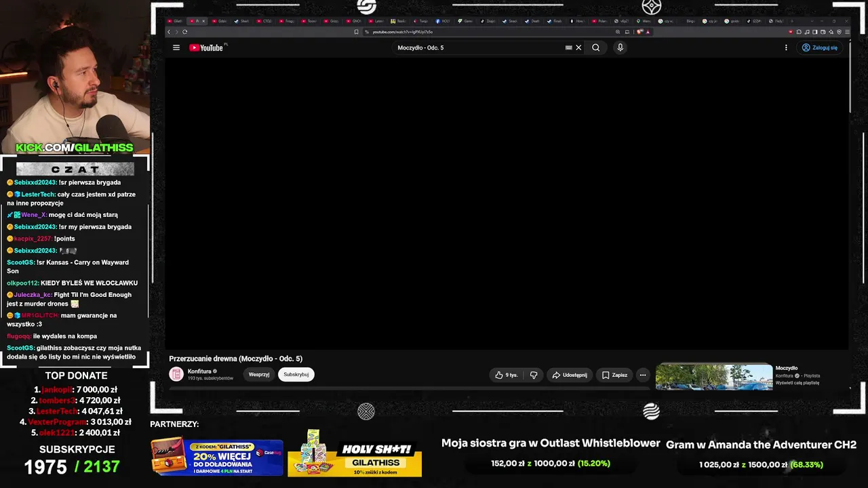Click the YouTube page vertical scrollbar
868x488 pixels.
click(x=850, y=78)
